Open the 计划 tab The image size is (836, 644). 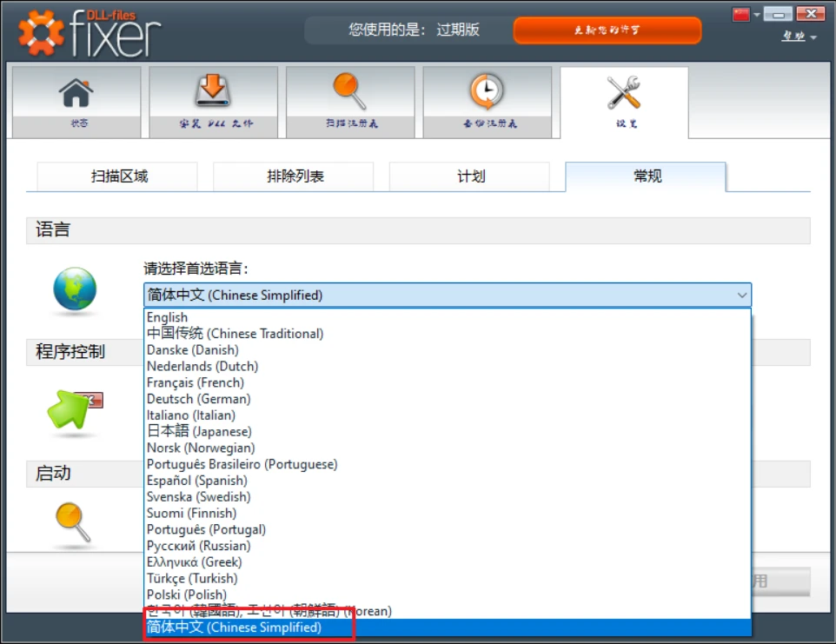click(x=470, y=176)
